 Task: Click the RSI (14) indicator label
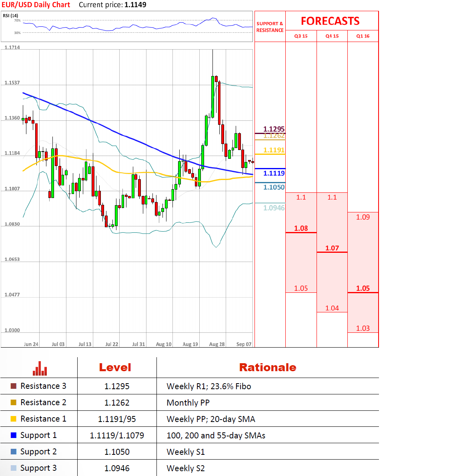(10, 16)
